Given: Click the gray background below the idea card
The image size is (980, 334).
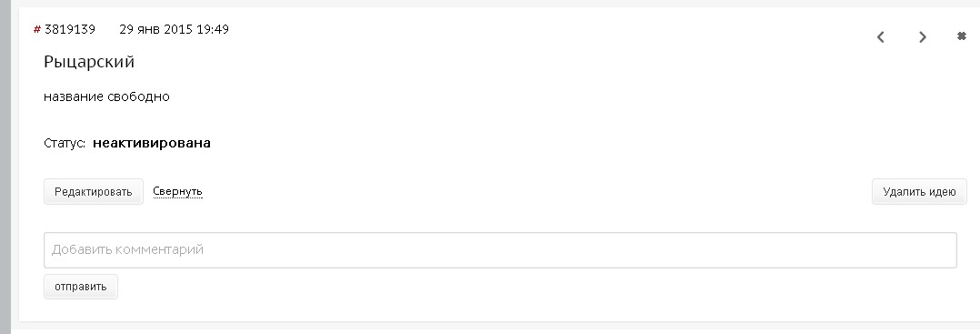Looking at the screenshot, I should tap(494, 329).
